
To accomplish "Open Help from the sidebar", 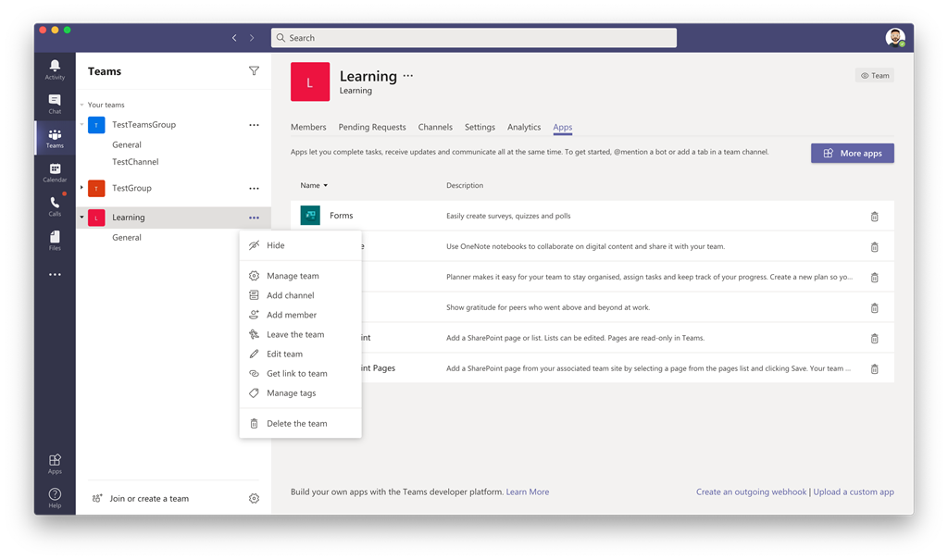I will [x=54, y=495].
